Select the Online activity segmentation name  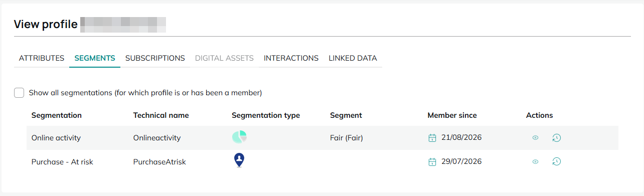56,137
